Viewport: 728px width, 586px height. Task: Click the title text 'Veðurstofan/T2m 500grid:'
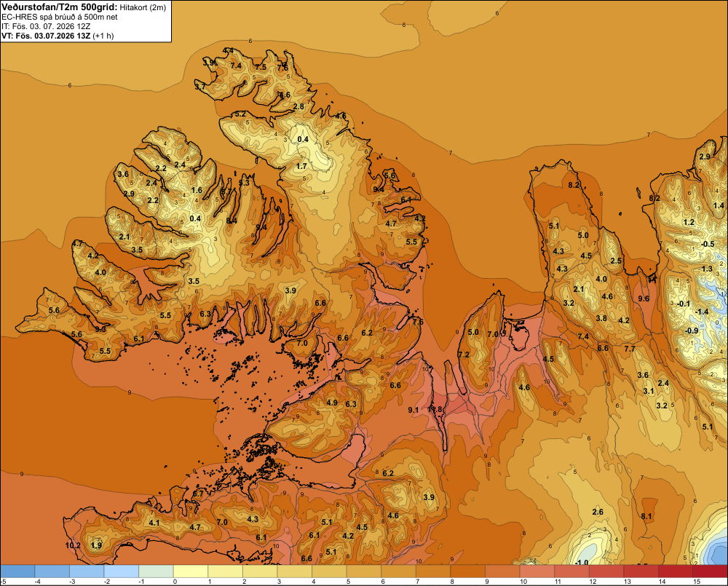[60, 7]
